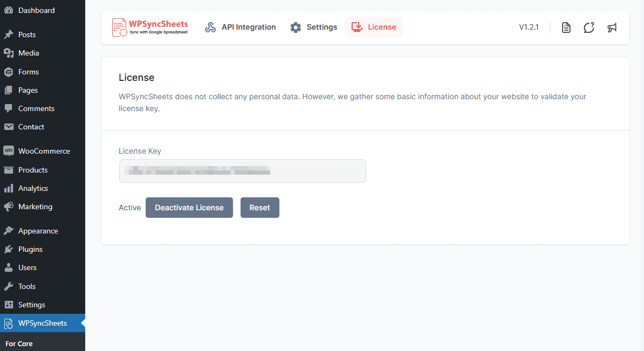Open the For Core submenu entry
644x351 pixels.
click(x=19, y=343)
